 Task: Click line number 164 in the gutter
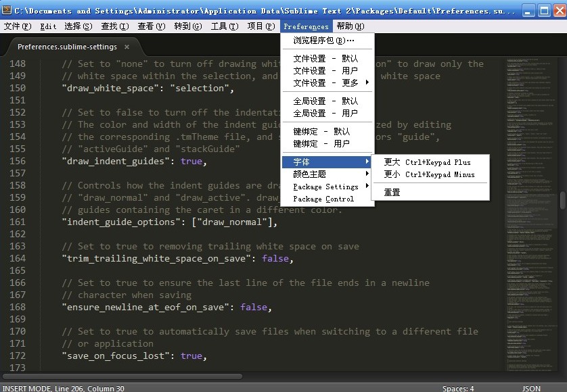click(x=18, y=258)
